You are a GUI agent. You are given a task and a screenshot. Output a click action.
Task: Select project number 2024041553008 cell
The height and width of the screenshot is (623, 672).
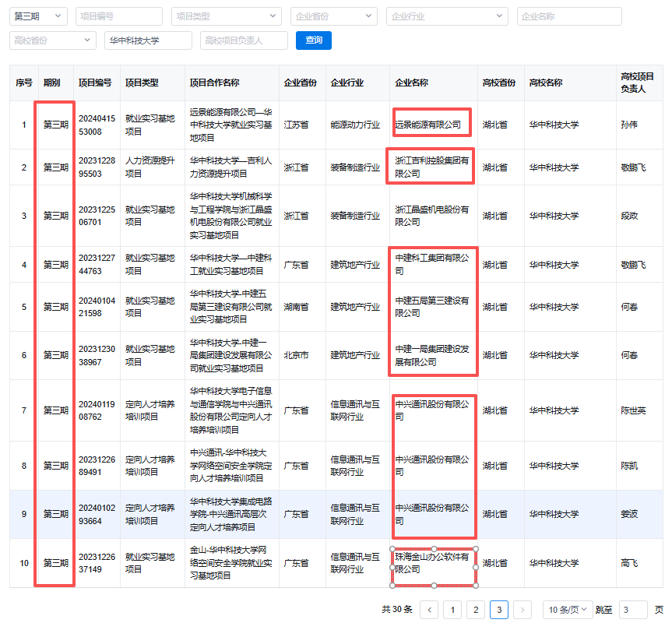pyautogui.click(x=97, y=125)
